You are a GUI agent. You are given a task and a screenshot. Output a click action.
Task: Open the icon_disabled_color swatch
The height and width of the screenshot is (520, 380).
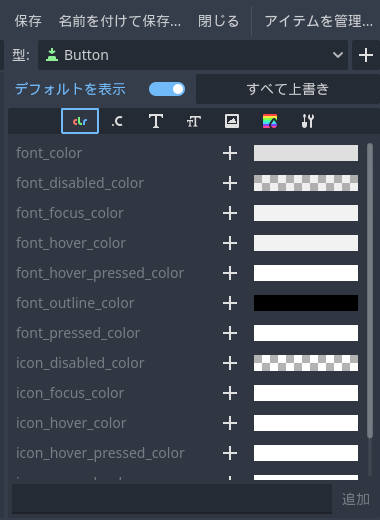tap(306, 363)
